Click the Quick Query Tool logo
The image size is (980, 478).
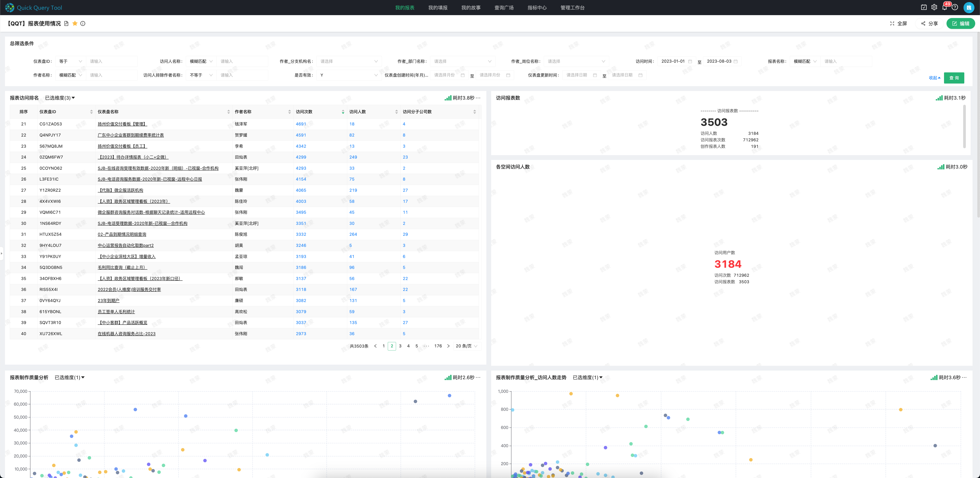33,8
